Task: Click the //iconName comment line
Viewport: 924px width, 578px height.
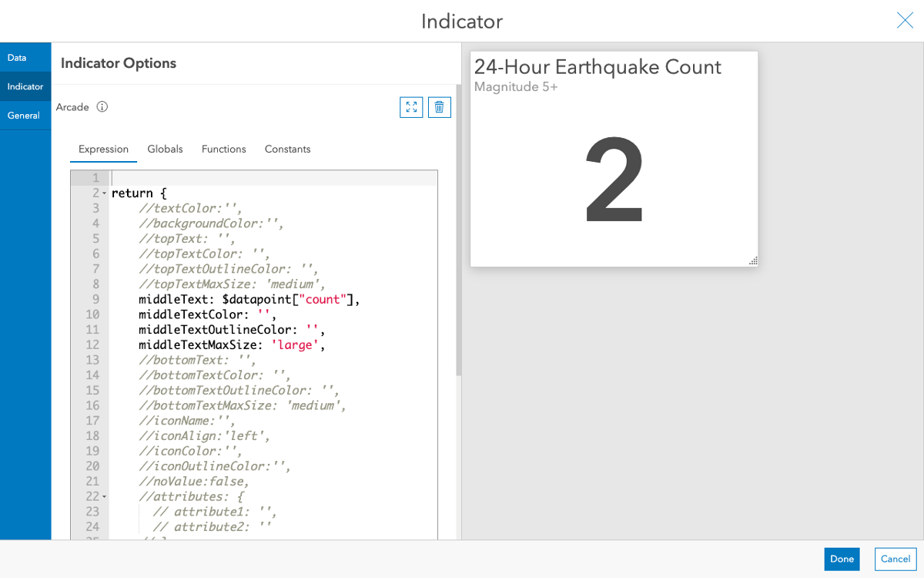Action: pos(187,421)
